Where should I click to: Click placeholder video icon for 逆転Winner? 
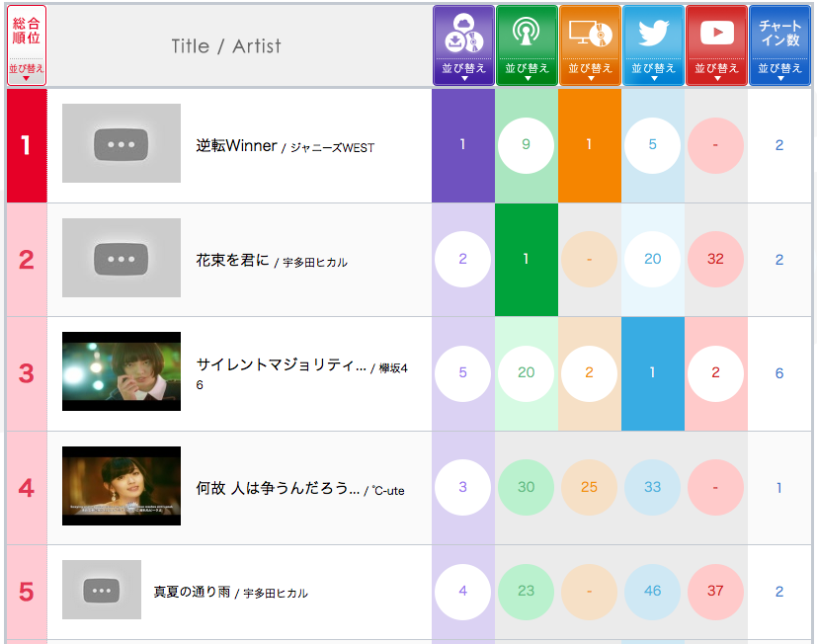[122, 144]
